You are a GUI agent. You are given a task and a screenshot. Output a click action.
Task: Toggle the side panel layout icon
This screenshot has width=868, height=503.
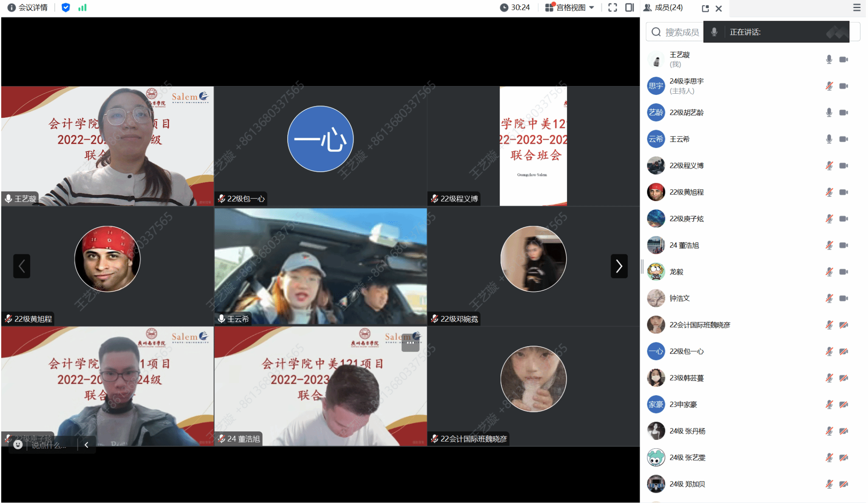tap(629, 8)
